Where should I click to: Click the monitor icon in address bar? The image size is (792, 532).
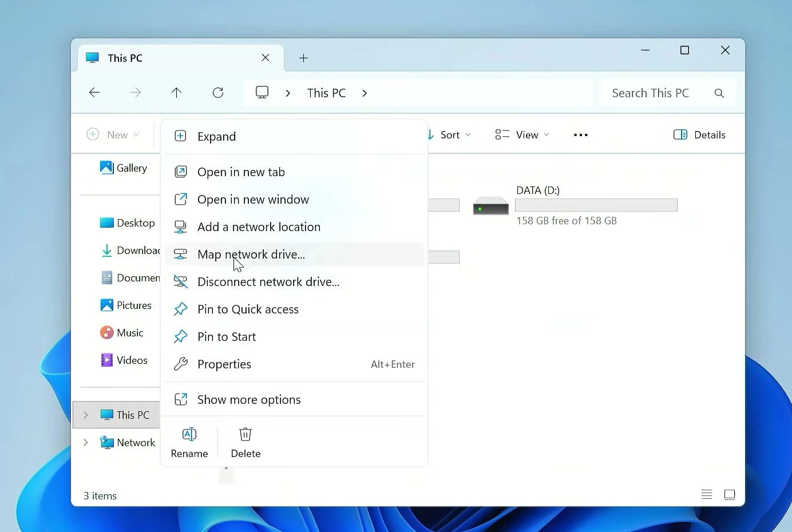coord(262,93)
